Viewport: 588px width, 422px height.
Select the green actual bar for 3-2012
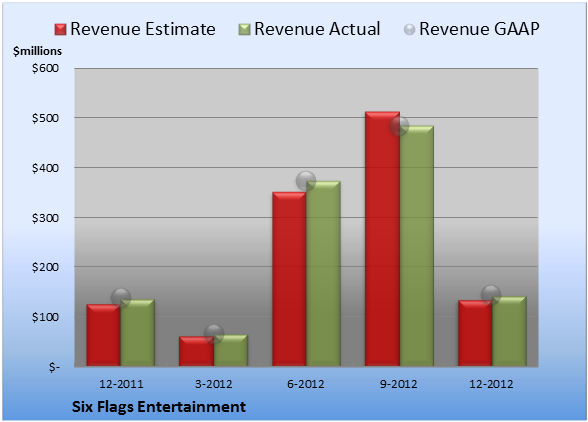click(231, 350)
